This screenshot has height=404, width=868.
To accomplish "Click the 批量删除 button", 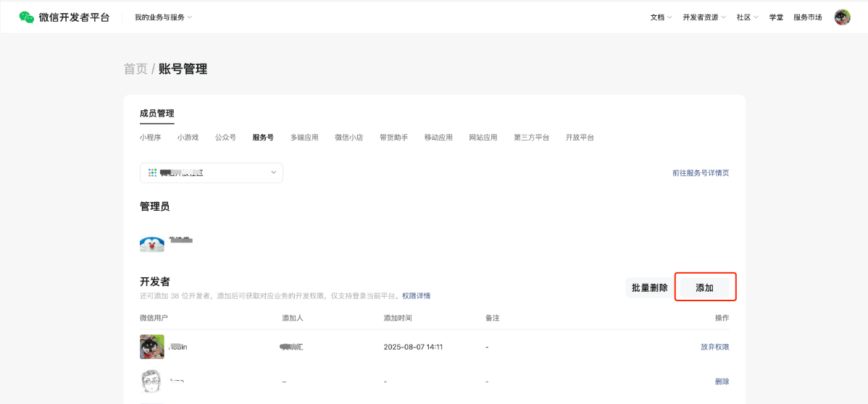I will pyautogui.click(x=649, y=287).
